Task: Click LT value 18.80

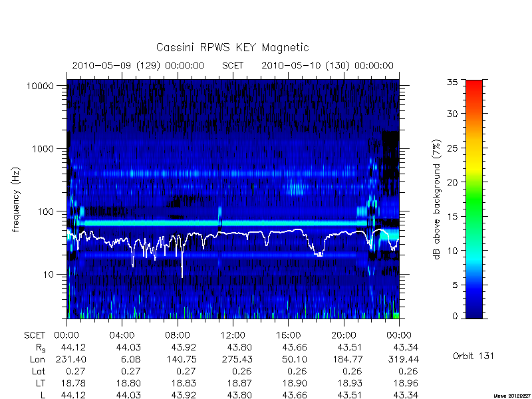Action: point(128,384)
